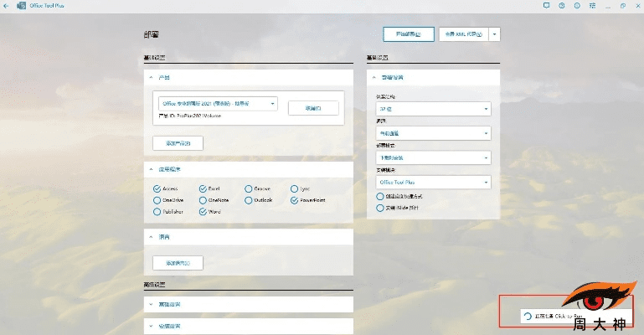The image size is (644, 335).
Task: Check the OneNote application checkbox
Action: [203, 200]
